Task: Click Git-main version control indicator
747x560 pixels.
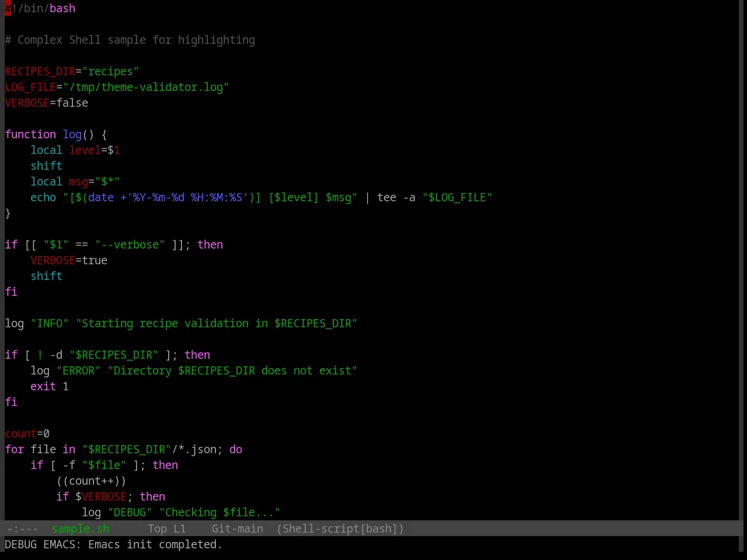Action: click(237, 528)
